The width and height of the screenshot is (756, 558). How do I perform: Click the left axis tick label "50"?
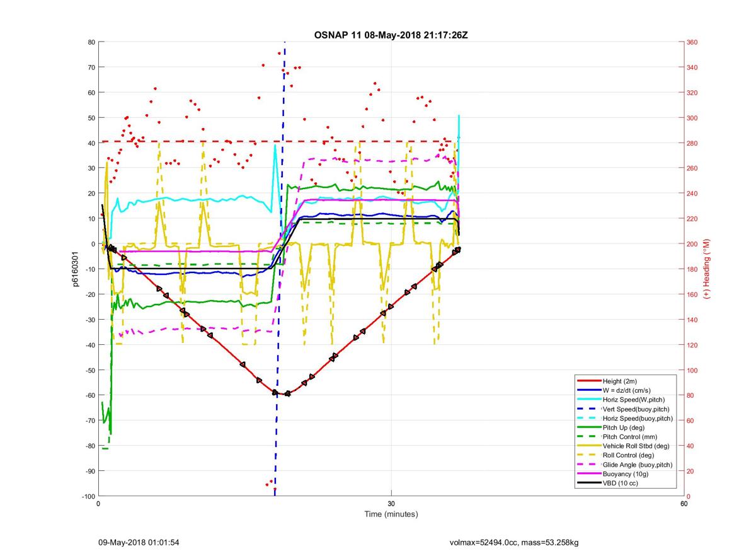click(x=91, y=118)
